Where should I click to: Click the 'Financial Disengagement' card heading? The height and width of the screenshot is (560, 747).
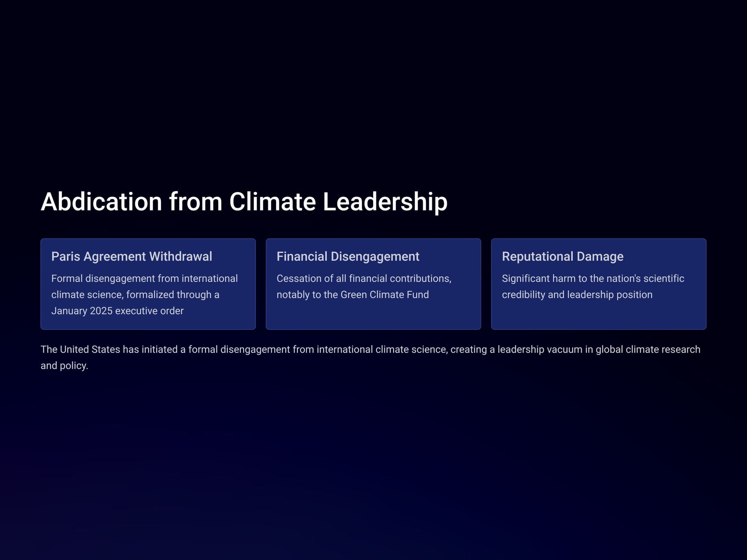[348, 256]
